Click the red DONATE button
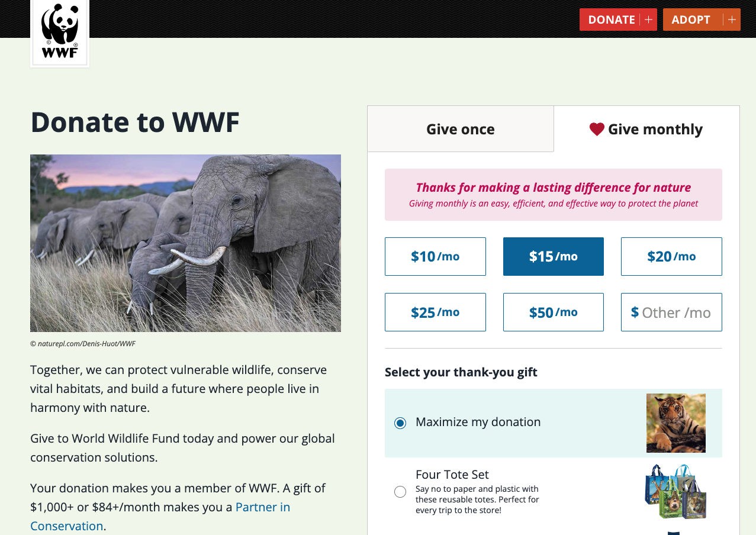The image size is (756, 535). tap(611, 19)
